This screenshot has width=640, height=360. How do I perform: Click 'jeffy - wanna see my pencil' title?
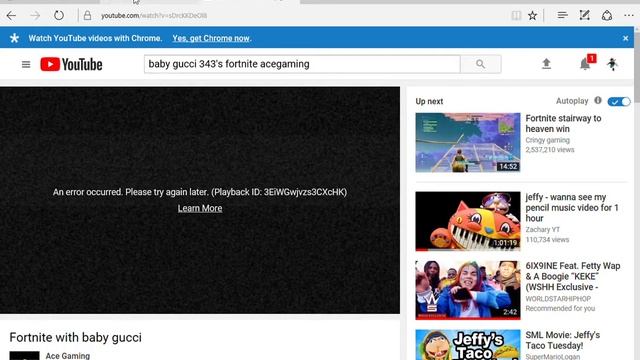coord(572,207)
